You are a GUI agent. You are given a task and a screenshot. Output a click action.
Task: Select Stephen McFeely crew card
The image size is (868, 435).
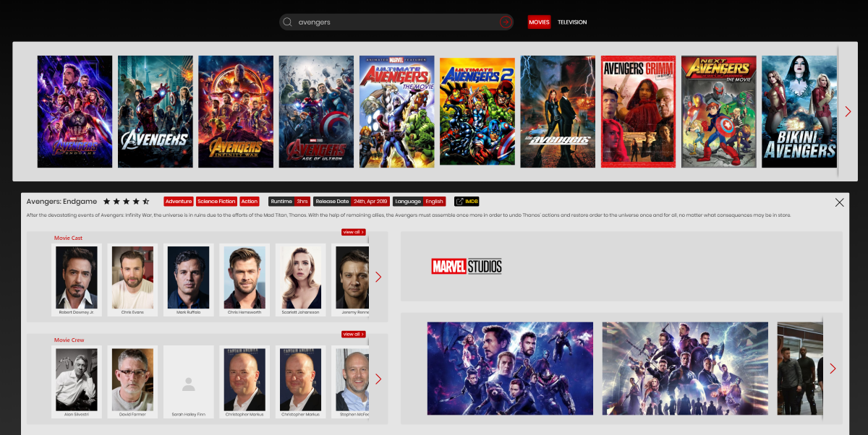click(351, 382)
